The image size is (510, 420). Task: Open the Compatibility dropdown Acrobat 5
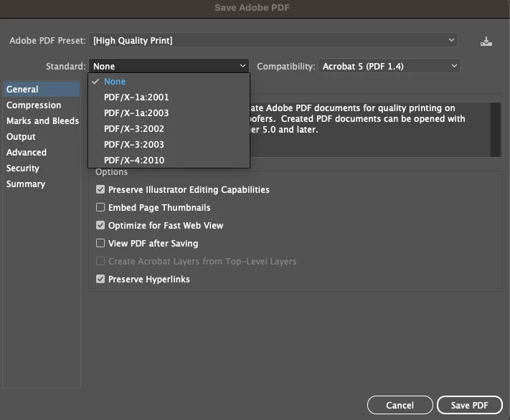click(x=389, y=66)
